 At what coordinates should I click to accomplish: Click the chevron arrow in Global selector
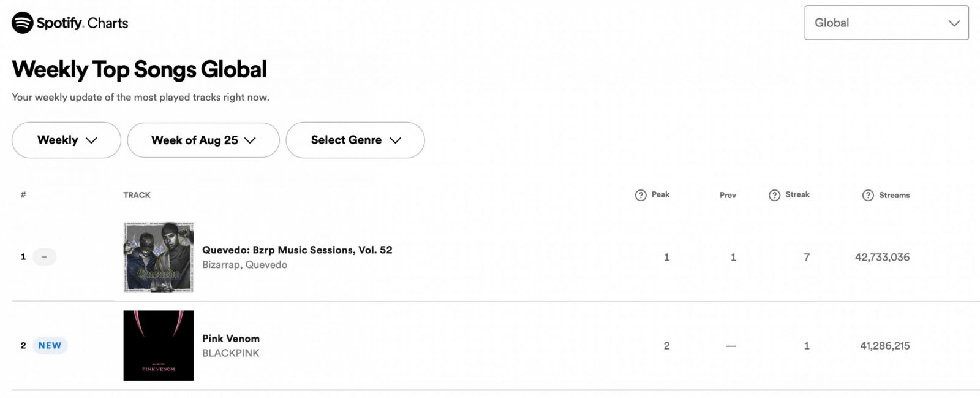click(954, 23)
